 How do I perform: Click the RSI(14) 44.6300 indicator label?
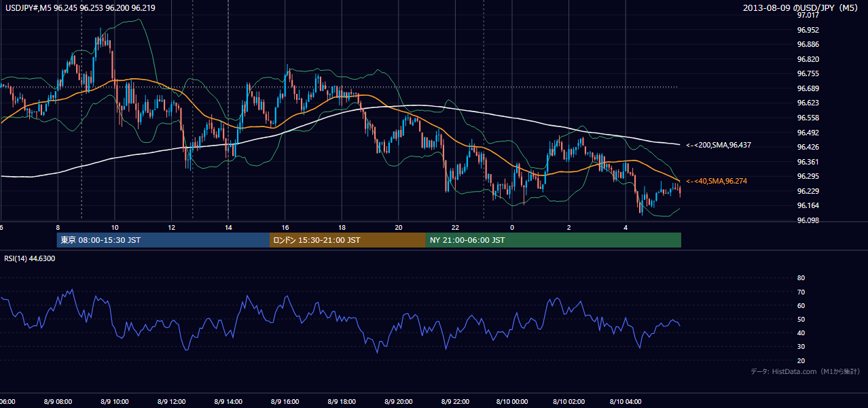pyautogui.click(x=30, y=258)
